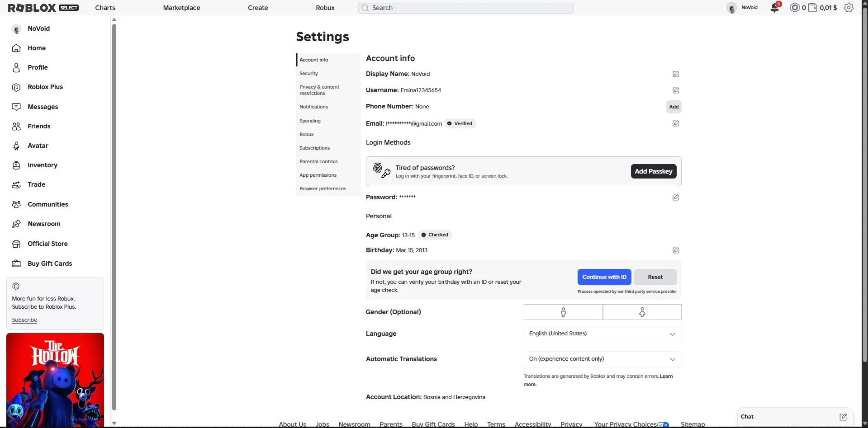This screenshot has width=868, height=428.
Task: Edit the Email pencil icon
Action: (x=676, y=123)
